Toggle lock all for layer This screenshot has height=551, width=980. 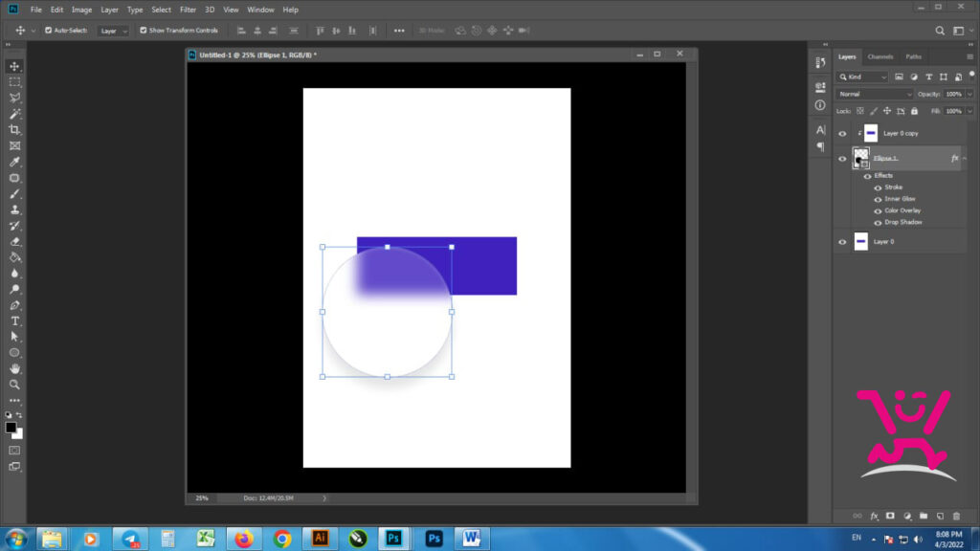point(914,111)
